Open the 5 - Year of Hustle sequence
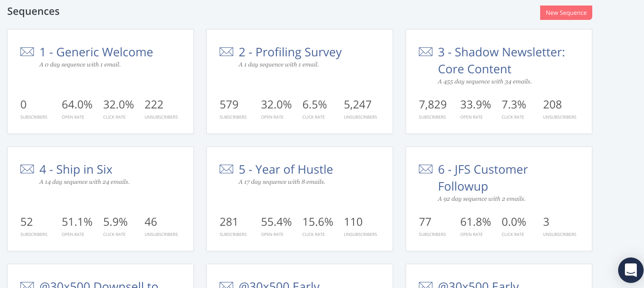Image resolution: width=644 pixels, height=288 pixels. pyautogui.click(x=286, y=169)
